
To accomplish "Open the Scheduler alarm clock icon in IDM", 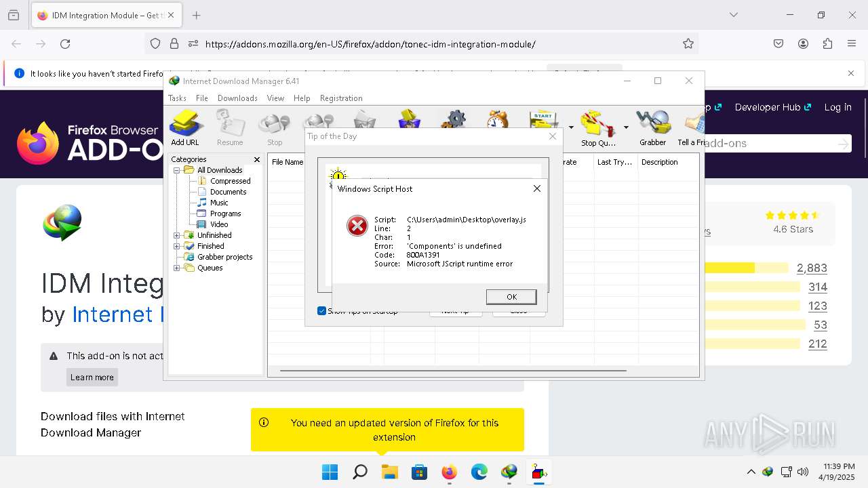I will [x=498, y=119].
